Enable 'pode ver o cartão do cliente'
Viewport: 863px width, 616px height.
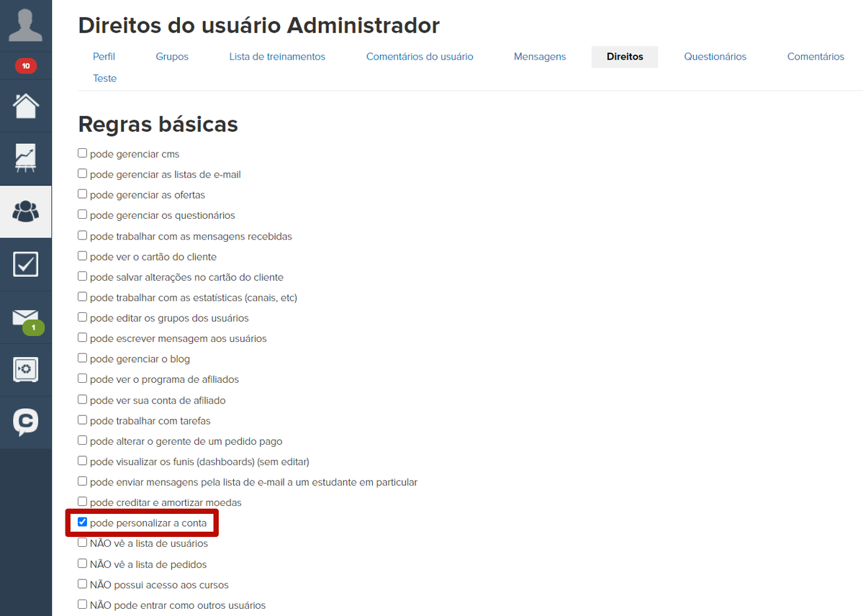83,255
